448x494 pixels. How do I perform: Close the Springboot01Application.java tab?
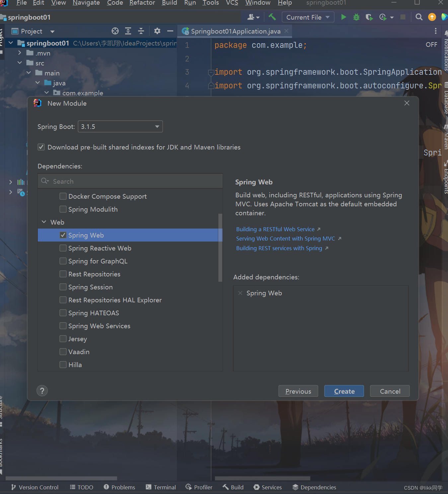point(286,31)
